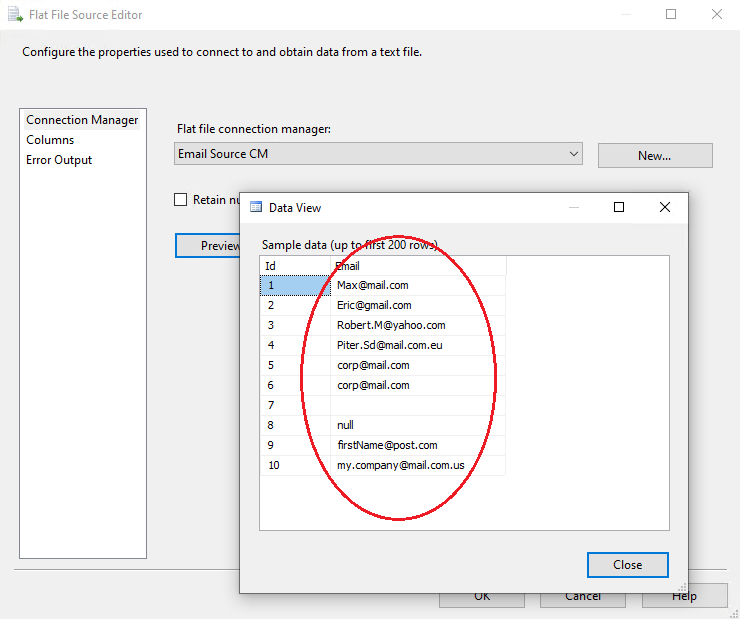This screenshot has height=619, width=740.
Task: Click the Id column header
Action: 294,266
